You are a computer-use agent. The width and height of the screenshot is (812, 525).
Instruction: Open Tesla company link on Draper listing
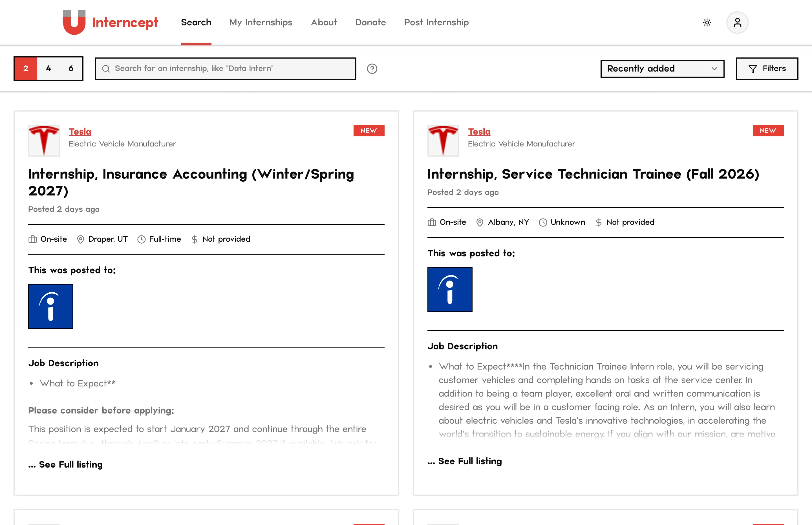[80, 132]
